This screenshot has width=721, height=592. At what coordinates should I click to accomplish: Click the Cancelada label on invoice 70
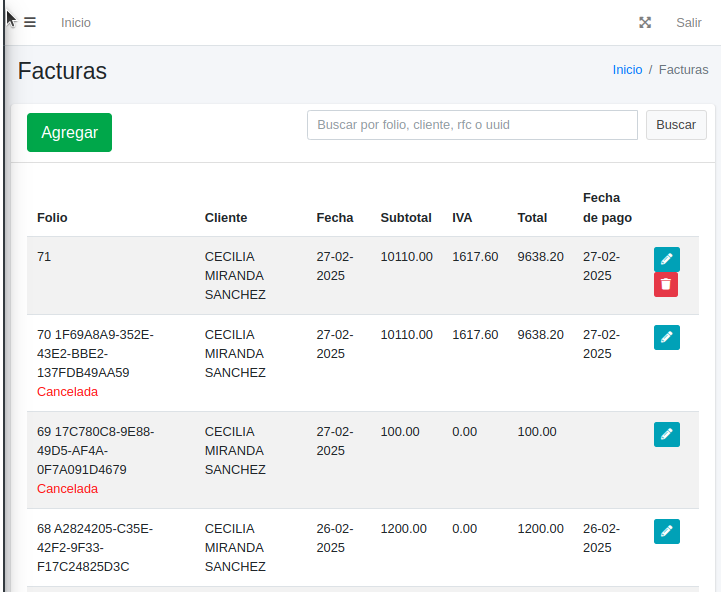point(67,392)
